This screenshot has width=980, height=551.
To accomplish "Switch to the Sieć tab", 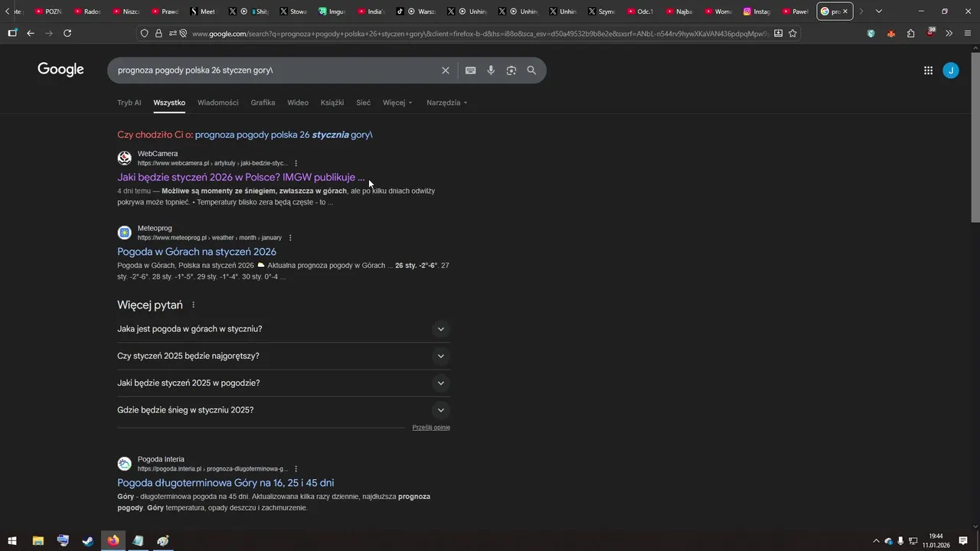I will (363, 103).
